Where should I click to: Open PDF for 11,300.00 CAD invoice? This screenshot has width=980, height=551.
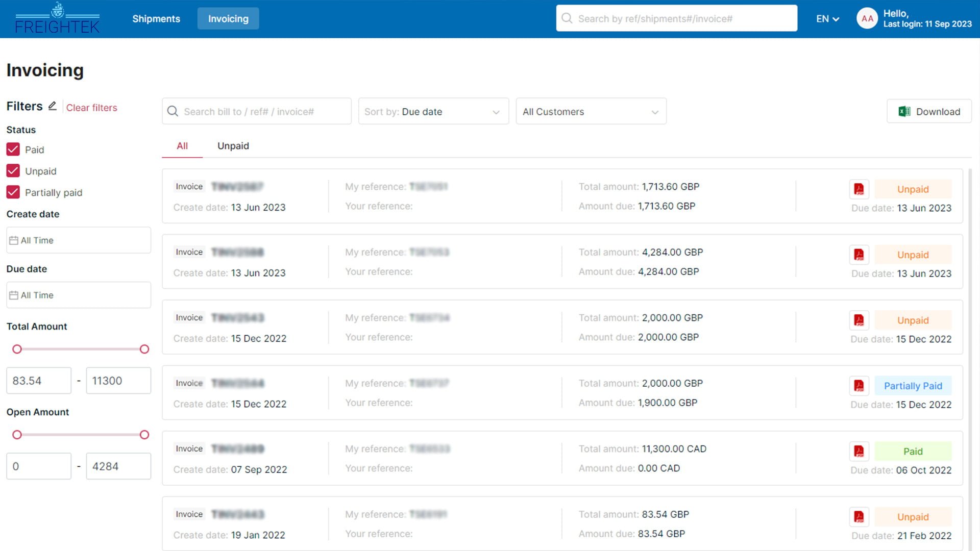[x=859, y=452]
